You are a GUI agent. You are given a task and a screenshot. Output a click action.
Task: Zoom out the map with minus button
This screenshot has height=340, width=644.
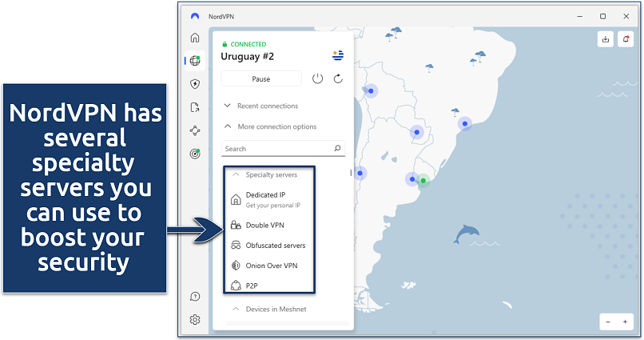(x=608, y=322)
